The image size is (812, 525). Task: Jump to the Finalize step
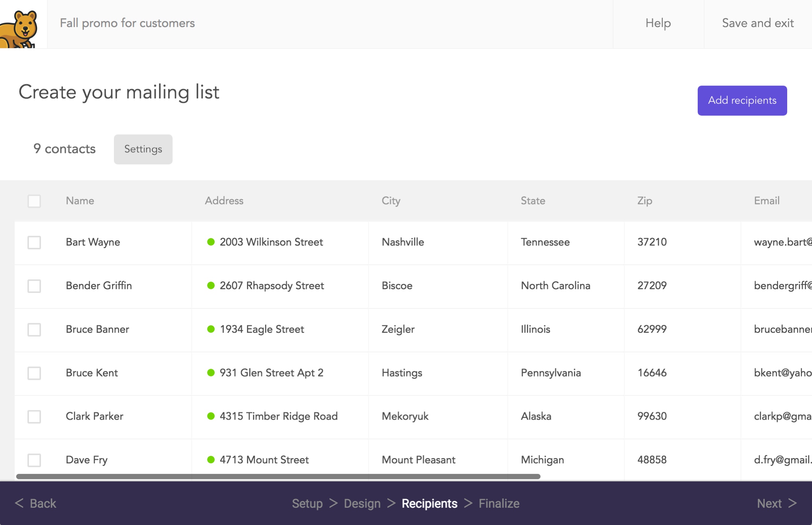(x=499, y=503)
